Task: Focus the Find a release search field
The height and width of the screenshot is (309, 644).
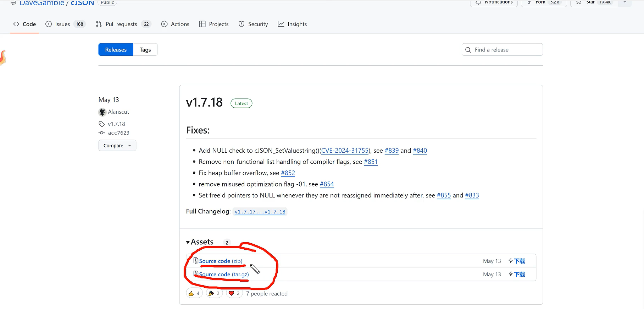Action: 502,50
